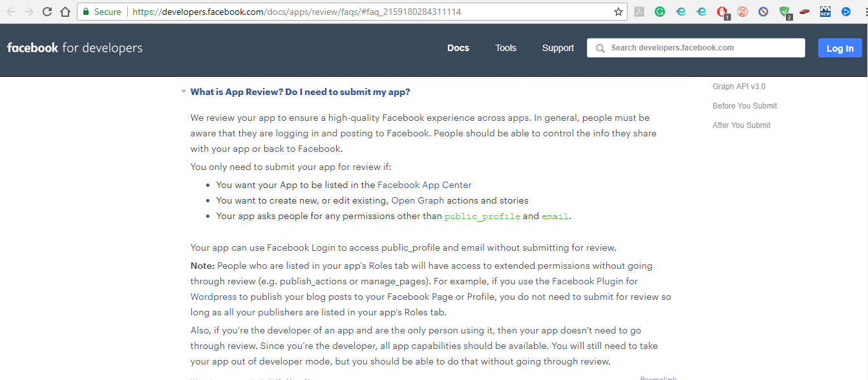Viewport: 868px width, 380px height.
Task: Click line 'your app out of developer mode'
Action: pos(400,361)
